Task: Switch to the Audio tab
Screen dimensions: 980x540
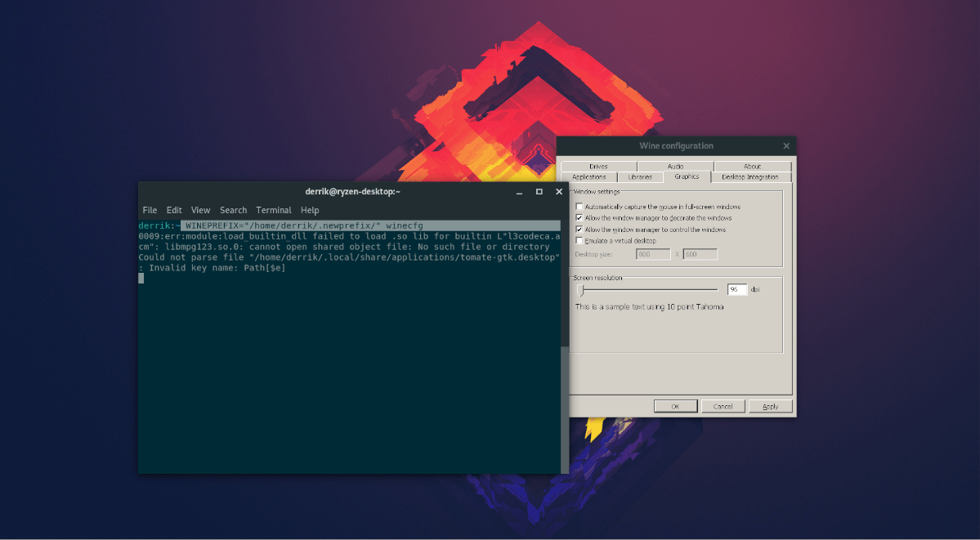Action: click(675, 167)
